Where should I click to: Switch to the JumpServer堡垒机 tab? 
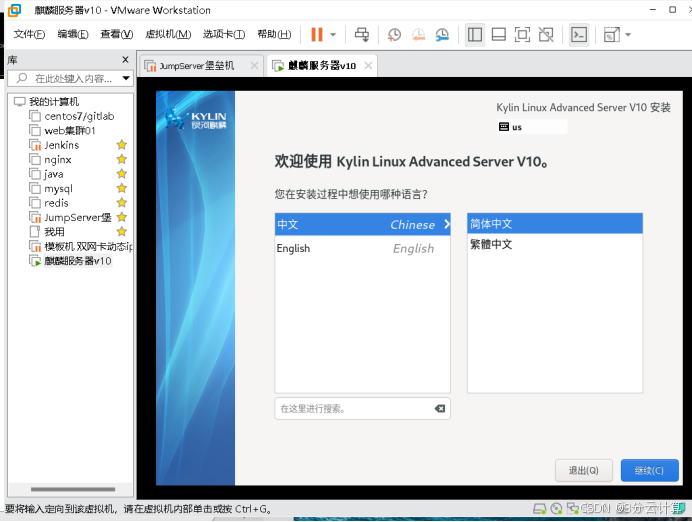click(196, 66)
